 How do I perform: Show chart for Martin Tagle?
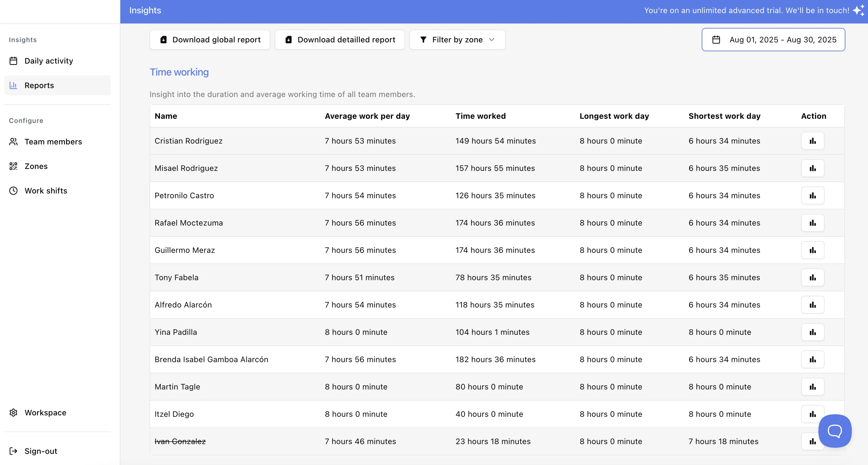click(x=812, y=387)
